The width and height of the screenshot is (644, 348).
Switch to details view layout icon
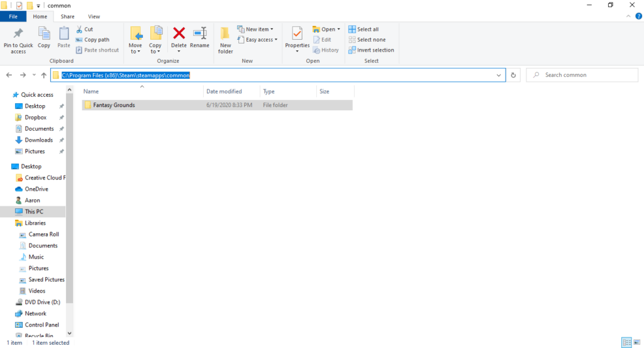coord(627,342)
